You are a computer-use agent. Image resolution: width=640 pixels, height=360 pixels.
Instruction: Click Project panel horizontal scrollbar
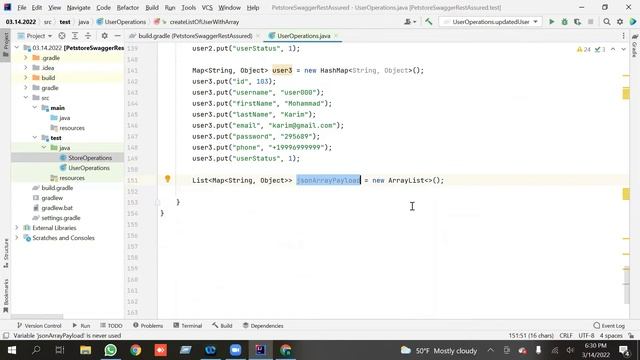click(37, 316)
